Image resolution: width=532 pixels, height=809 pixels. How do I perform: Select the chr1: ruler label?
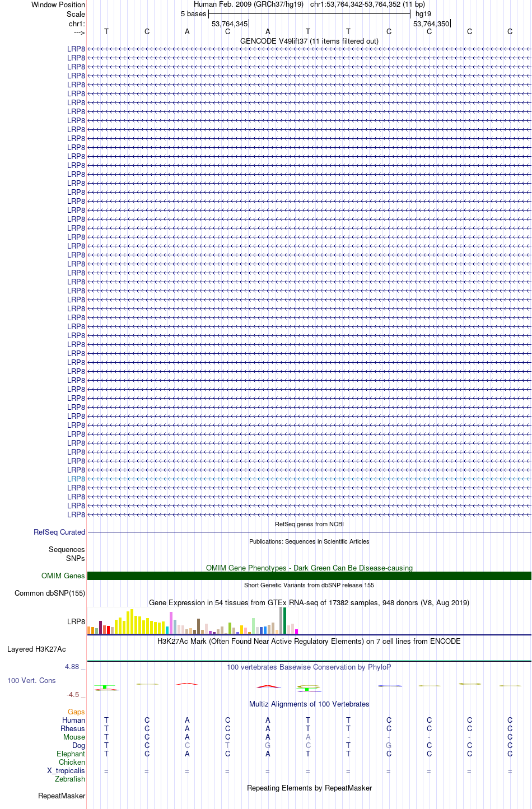[77, 24]
